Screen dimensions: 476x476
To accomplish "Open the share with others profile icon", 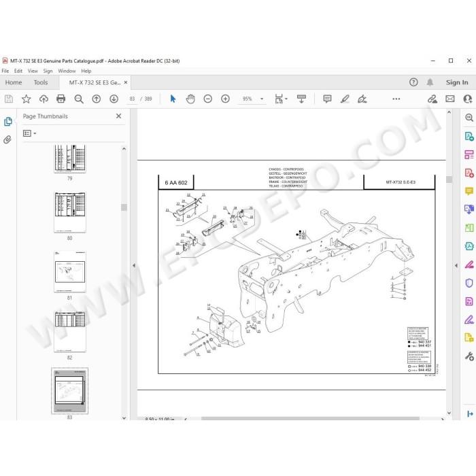I will [468, 99].
